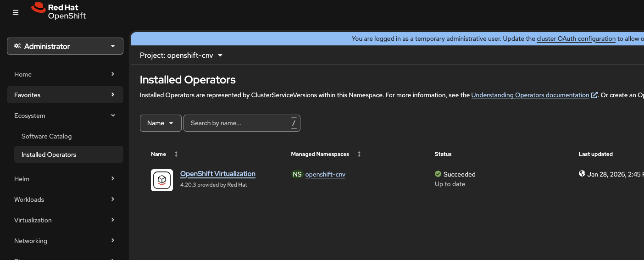Select Installed Operators in sidebar
The width and height of the screenshot is (644, 260).
[69, 155]
